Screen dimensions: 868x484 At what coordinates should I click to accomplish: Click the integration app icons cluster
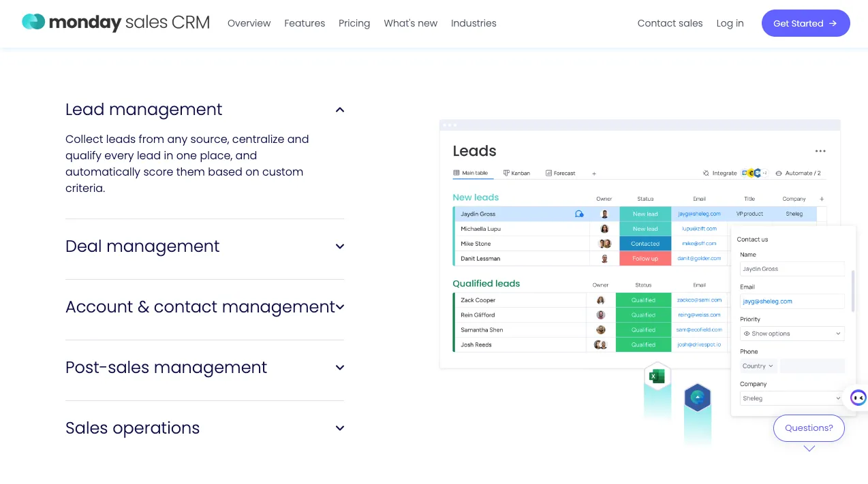(x=754, y=173)
